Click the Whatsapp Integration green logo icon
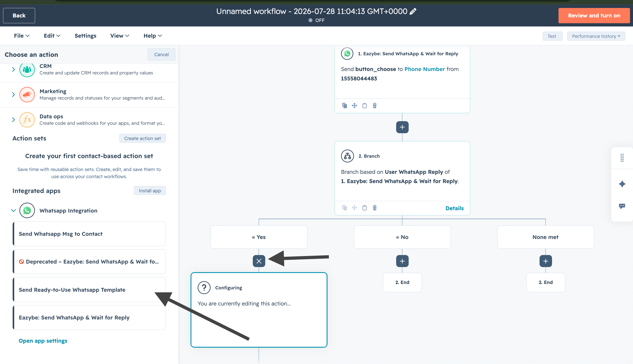This screenshot has height=364, width=633. (27, 210)
